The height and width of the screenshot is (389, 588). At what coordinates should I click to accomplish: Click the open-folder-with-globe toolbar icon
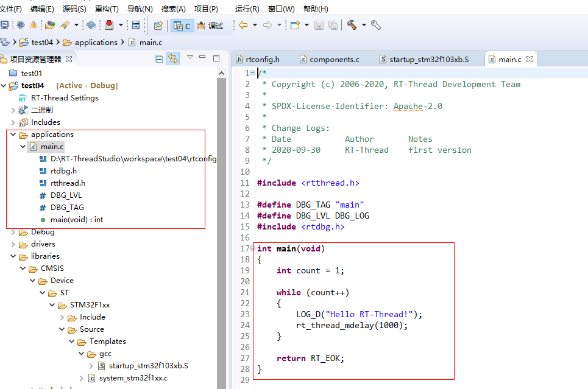[x=50, y=25]
